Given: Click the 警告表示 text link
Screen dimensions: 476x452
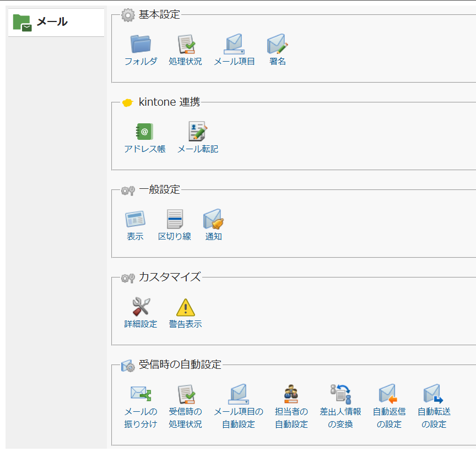Looking at the screenshot, I should tap(186, 324).
